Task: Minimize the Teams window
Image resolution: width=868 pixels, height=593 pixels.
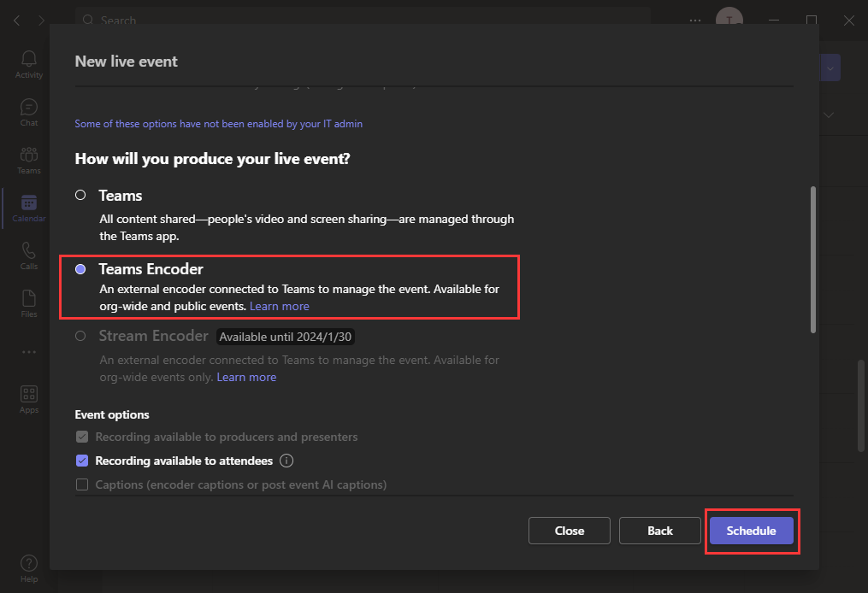Action: [x=774, y=21]
